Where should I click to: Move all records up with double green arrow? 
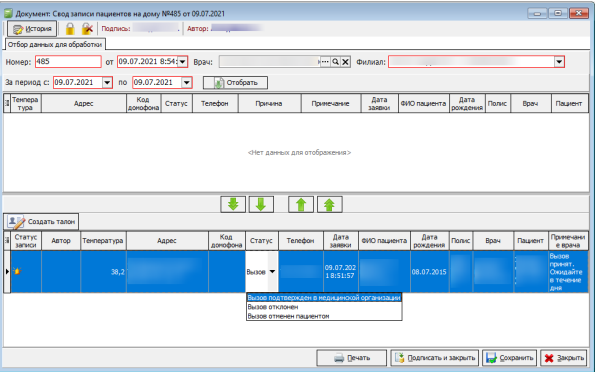click(330, 205)
